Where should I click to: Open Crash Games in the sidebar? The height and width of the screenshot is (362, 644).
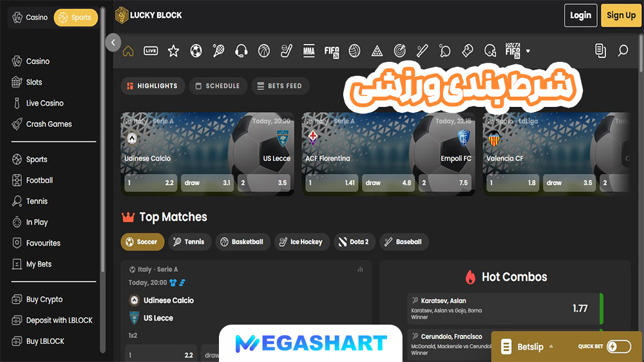[x=42, y=124]
